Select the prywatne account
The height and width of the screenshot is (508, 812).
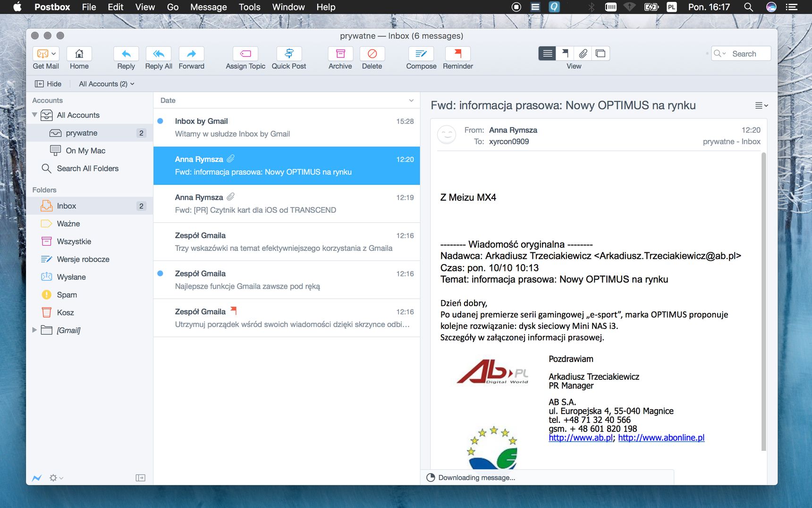pos(90,133)
